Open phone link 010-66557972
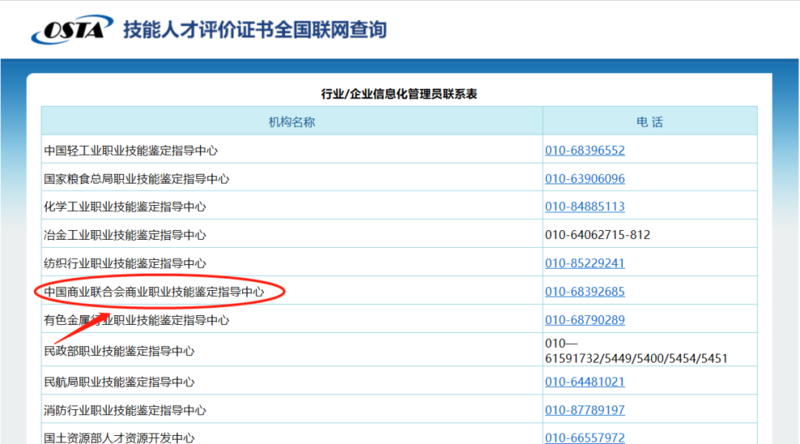 click(585, 438)
